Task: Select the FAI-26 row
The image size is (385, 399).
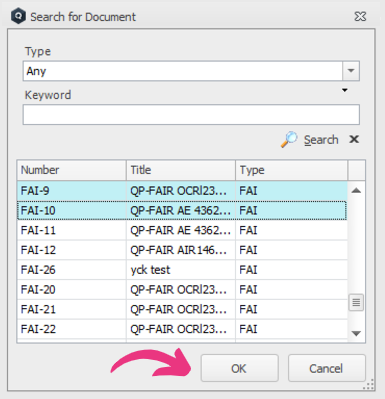Action: tap(182, 270)
